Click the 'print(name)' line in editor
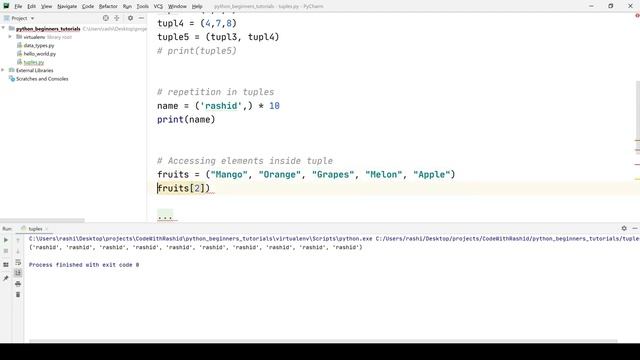This screenshot has width=640, height=360. [x=186, y=120]
